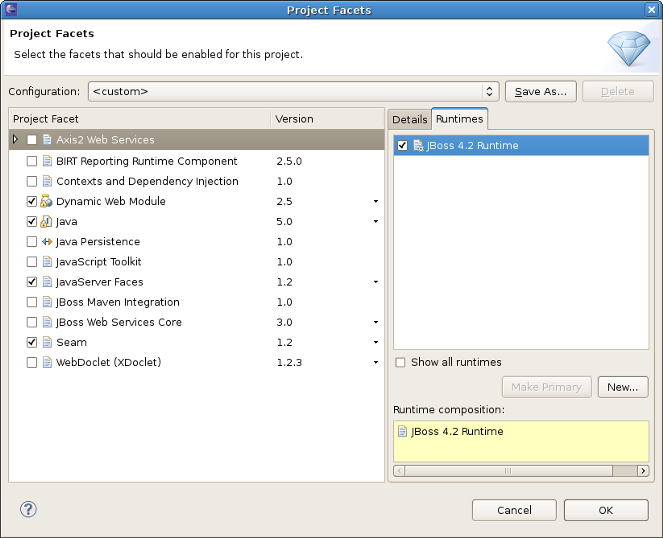Select the Runtimes tab
This screenshot has height=538, width=663.
click(x=459, y=119)
